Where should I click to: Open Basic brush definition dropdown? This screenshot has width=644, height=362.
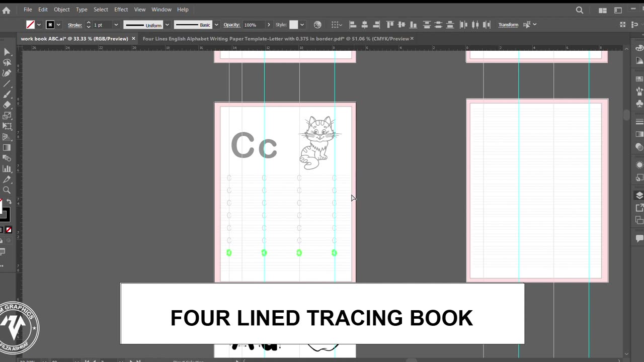(216, 25)
